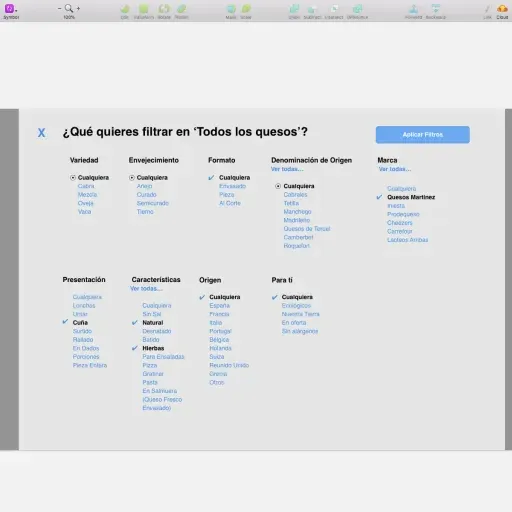Choose Pieza Entera under Presentación
The height and width of the screenshot is (512, 512).
point(90,365)
